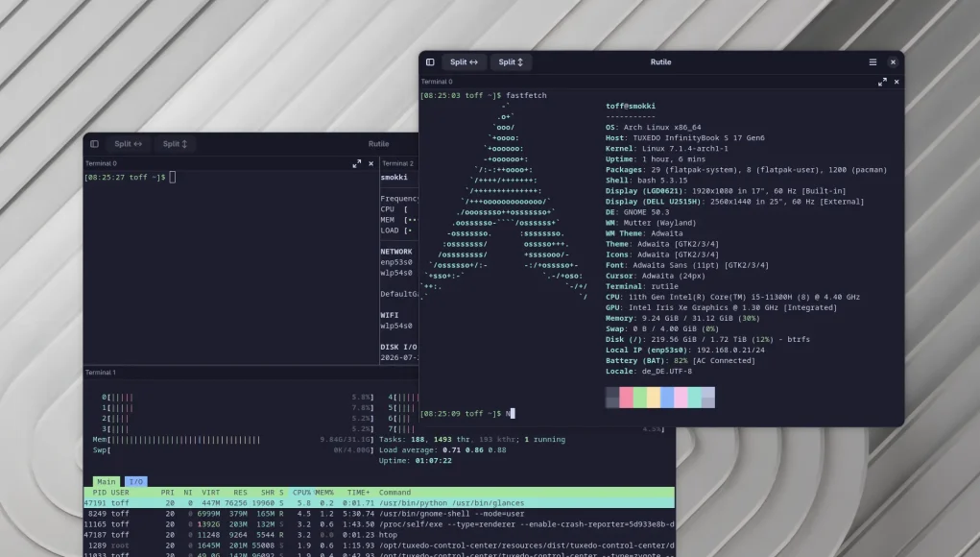The height and width of the screenshot is (557, 980).
Task: Sort htop by CPU% column header
Action: tap(302, 493)
